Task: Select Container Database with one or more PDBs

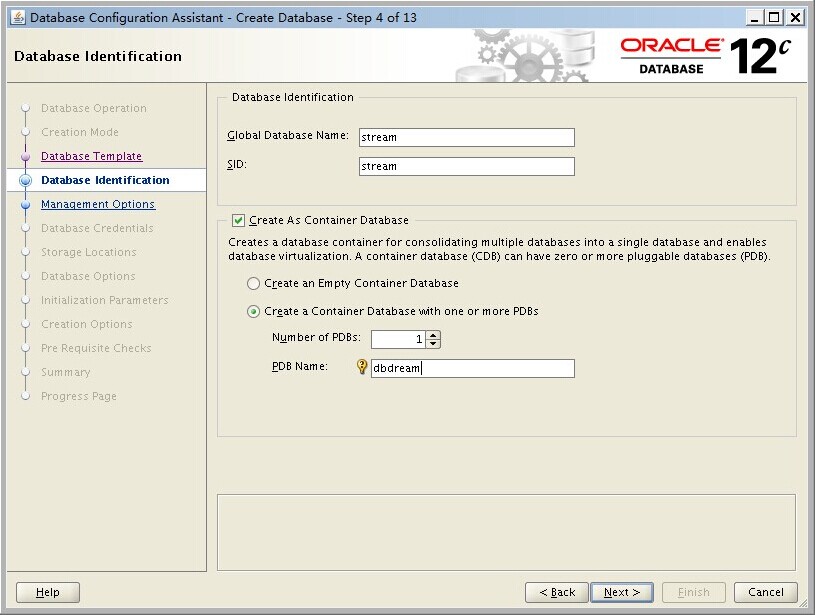Action: [x=254, y=312]
